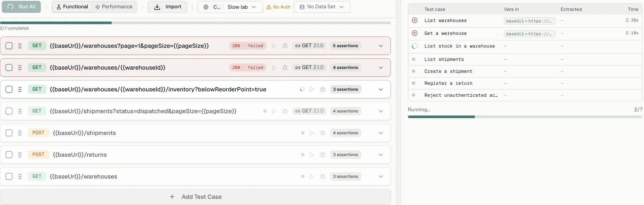
Task: Debug the POST shipments test case
Action: (323, 133)
